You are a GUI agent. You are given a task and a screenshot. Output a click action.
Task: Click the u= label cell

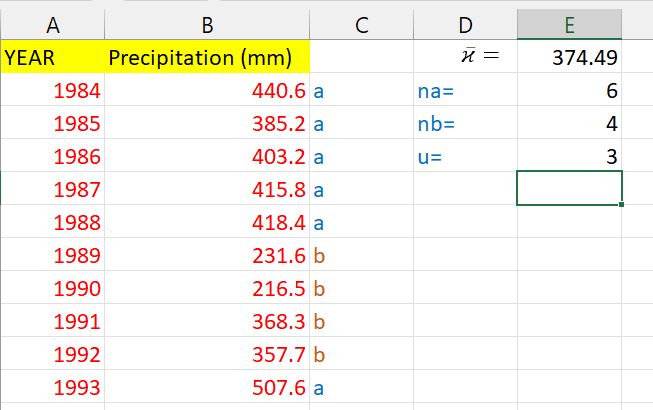tap(465, 157)
